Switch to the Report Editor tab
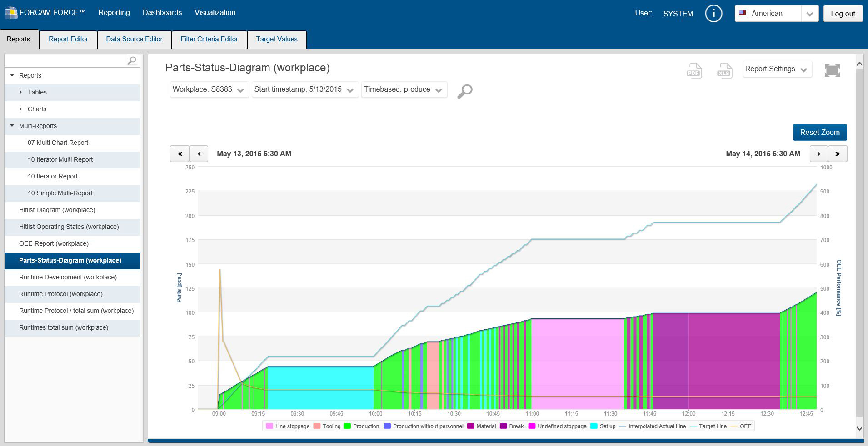868x446 pixels. coord(68,39)
